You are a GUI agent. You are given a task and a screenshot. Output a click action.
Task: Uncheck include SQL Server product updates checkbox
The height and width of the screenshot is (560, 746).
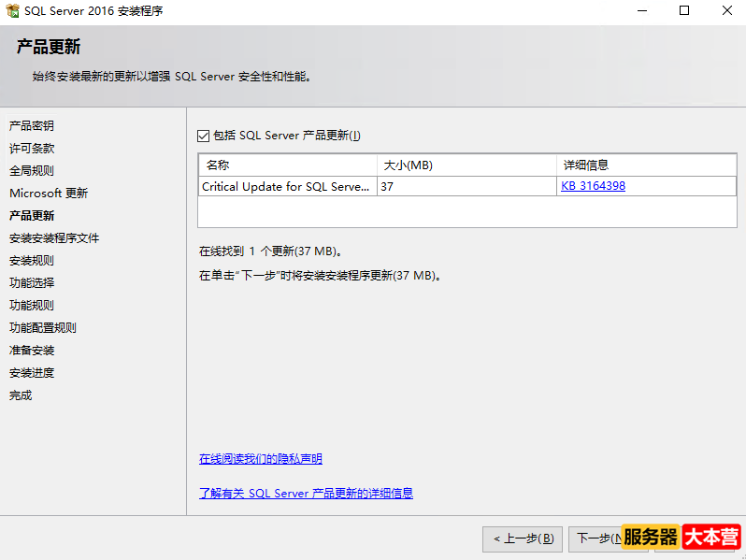click(x=203, y=136)
